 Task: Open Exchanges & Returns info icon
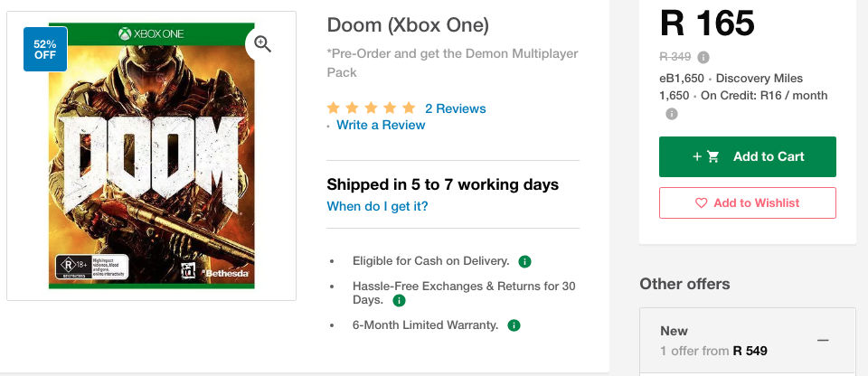click(x=399, y=300)
